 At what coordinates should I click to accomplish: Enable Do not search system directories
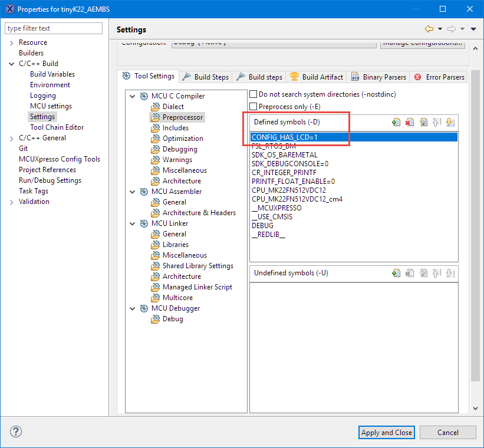(x=253, y=94)
